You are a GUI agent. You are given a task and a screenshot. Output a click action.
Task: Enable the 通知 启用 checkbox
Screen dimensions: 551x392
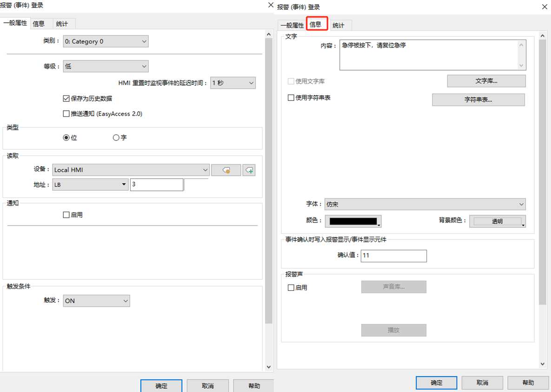[66, 215]
